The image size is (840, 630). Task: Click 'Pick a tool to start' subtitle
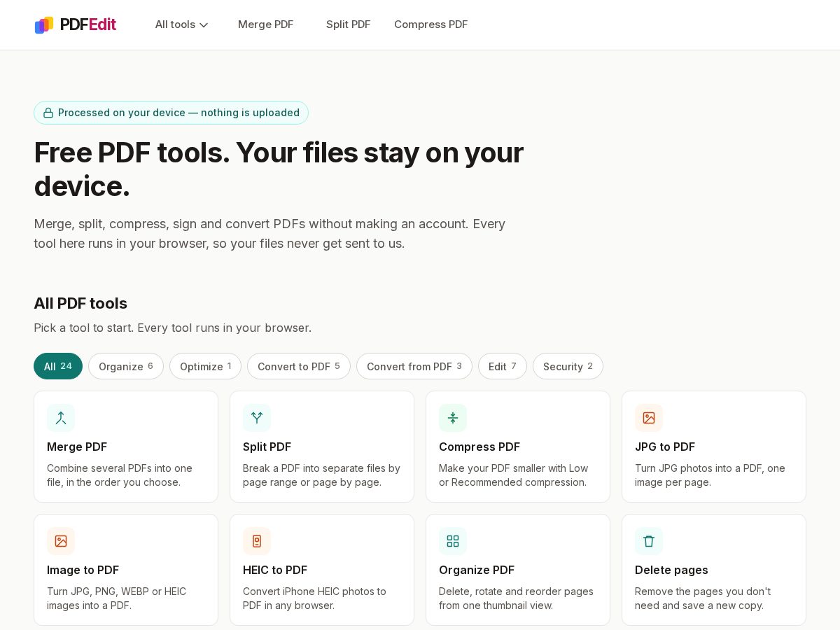coord(172,328)
